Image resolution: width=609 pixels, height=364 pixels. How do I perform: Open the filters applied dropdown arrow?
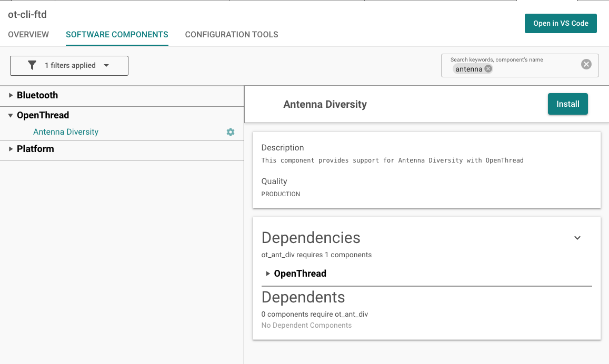point(106,66)
